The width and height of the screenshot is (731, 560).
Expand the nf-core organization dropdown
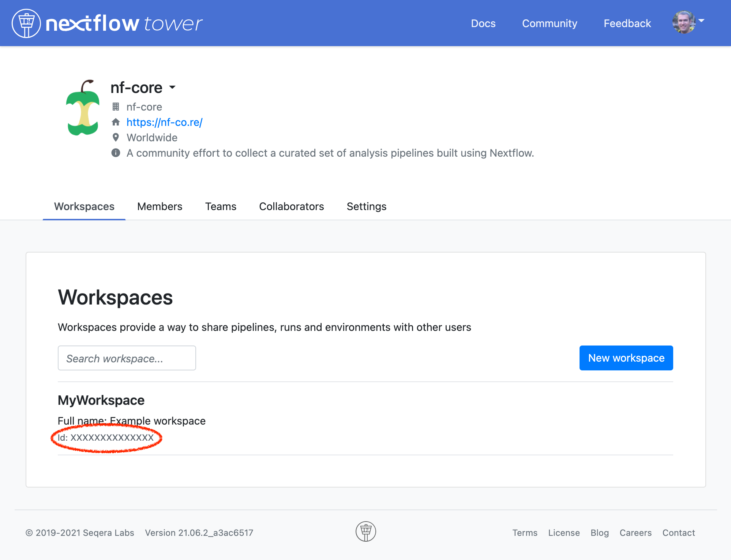click(x=172, y=87)
